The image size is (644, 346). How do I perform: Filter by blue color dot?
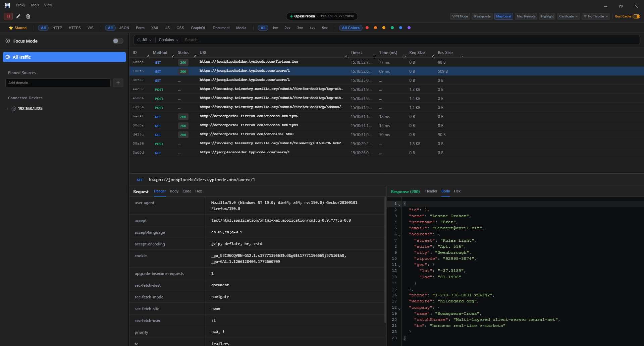pyautogui.click(x=400, y=28)
